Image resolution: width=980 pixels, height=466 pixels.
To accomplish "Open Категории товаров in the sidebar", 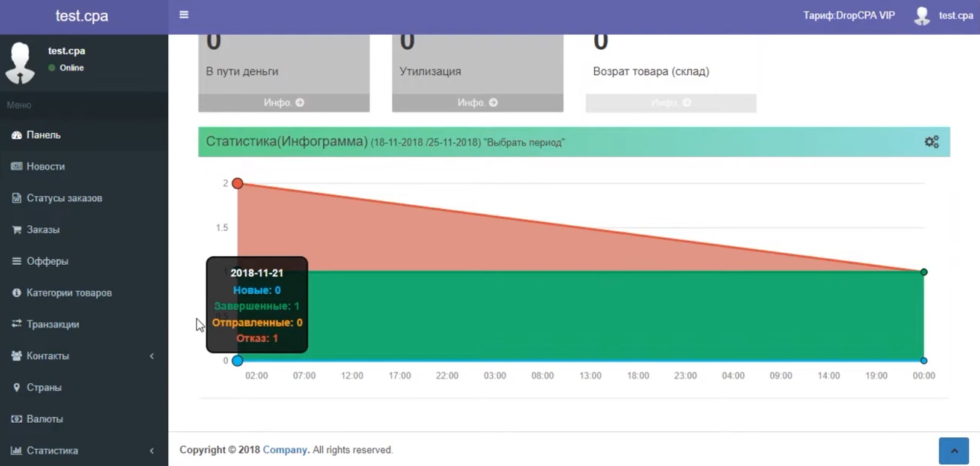I will pyautogui.click(x=68, y=293).
